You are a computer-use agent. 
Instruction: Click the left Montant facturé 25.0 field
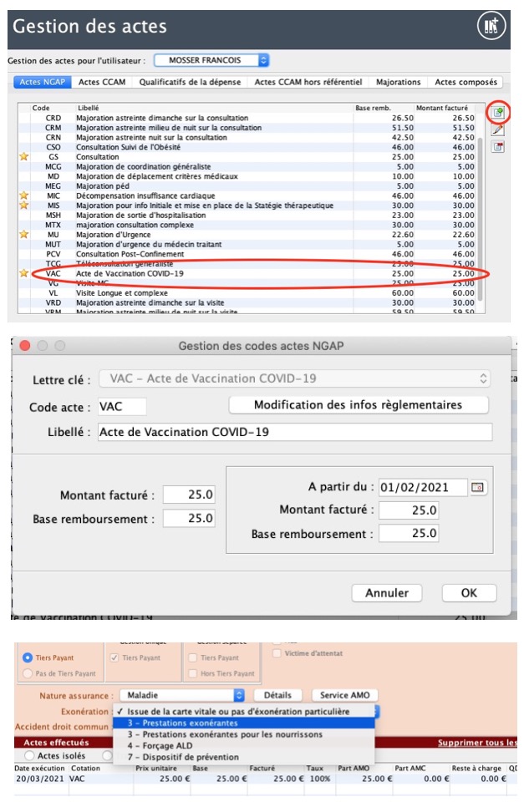(189, 495)
